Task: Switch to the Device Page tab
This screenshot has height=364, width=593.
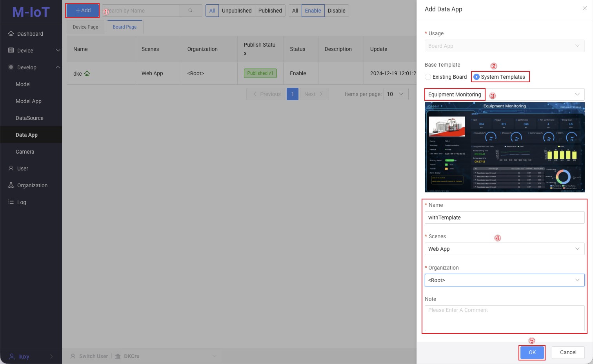Action: (85, 27)
